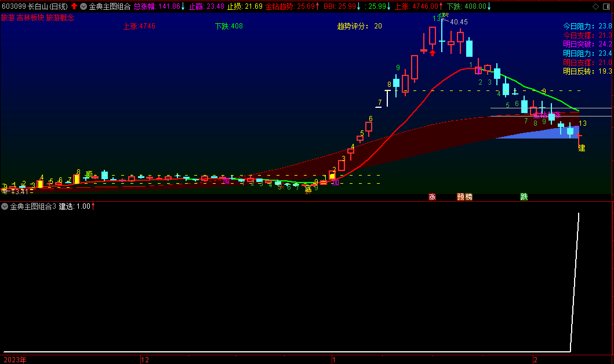
Task: Click the 40.45 high price label
Action: [x=459, y=22]
